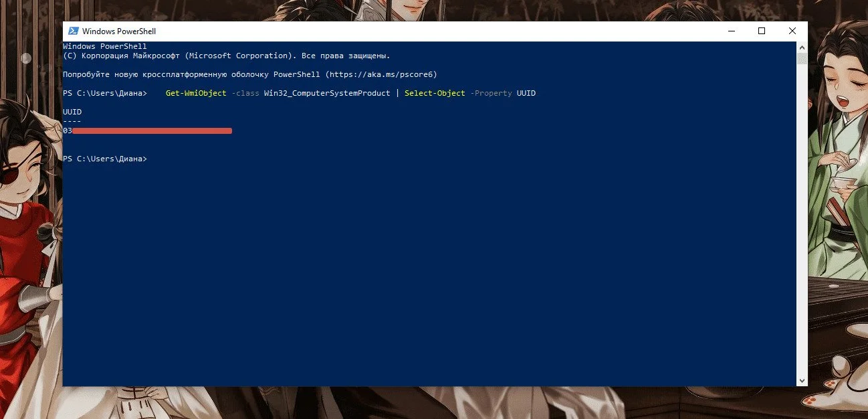Click the last empty PS C:\Users prompt
Viewport: 868px width, 419px height.
[105, 159]
